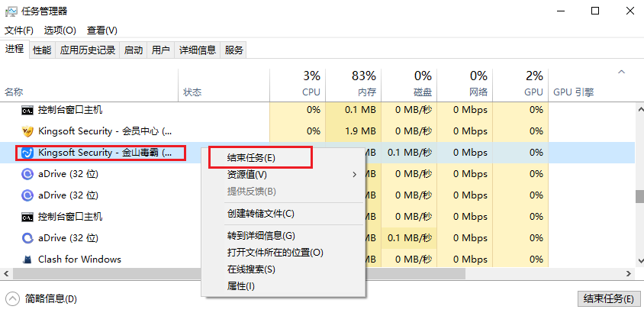Viewport: 644px width, 316px height.
Task: Click the vertical scrollbar up arrow
Action: tap(639, 109)
